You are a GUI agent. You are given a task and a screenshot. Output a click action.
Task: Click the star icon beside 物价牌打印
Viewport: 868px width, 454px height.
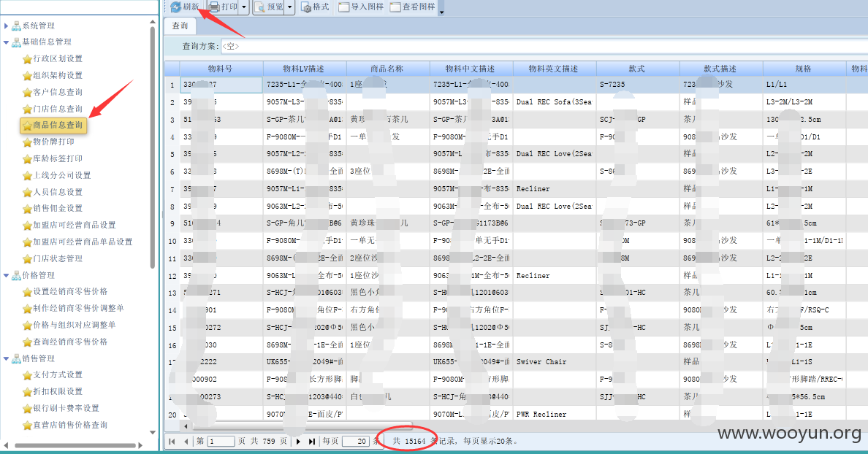click(27, 142)
